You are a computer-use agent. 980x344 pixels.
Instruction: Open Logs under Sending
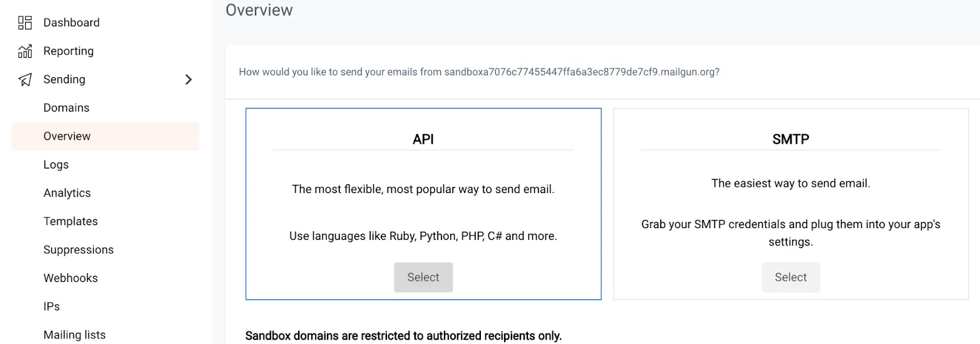(56, 165)
